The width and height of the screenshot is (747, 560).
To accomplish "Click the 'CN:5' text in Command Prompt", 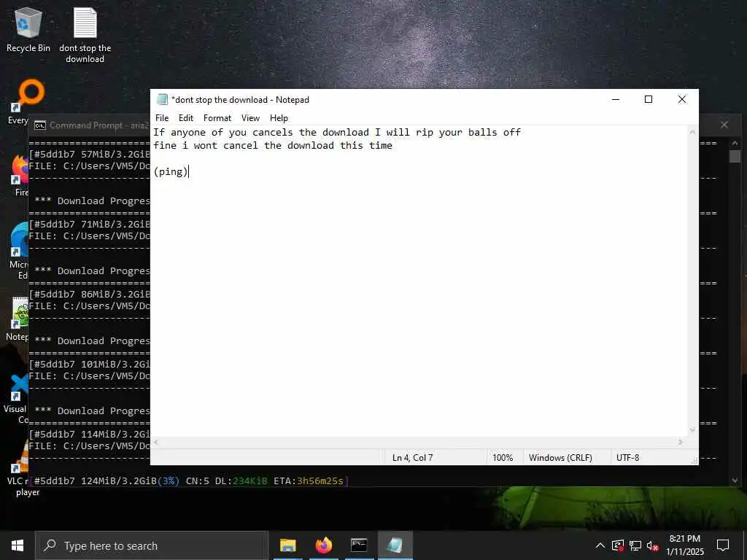I will [197, 481].
